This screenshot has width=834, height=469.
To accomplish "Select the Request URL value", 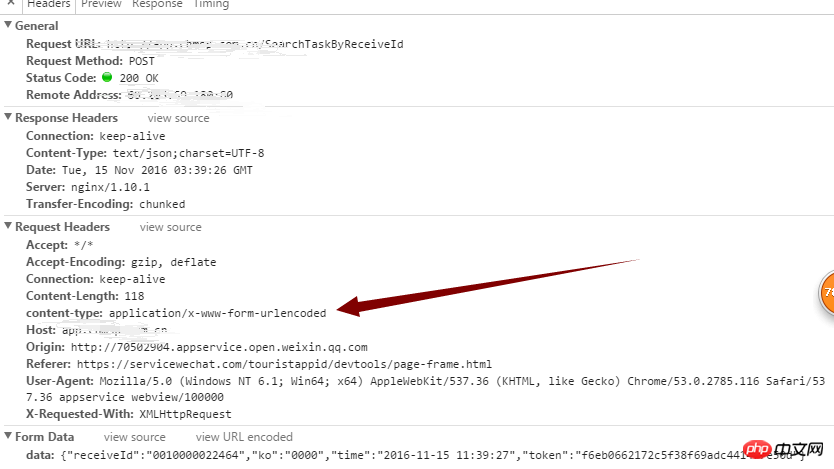I will point(255,44).
